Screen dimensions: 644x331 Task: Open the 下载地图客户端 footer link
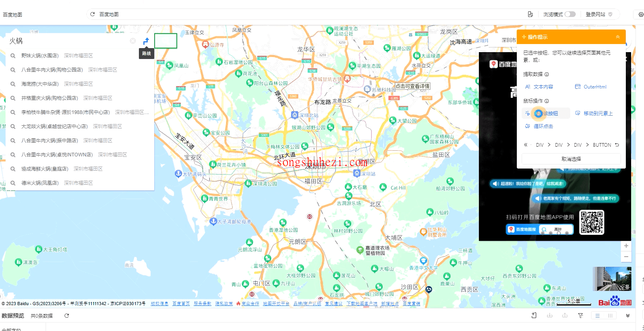362,304
